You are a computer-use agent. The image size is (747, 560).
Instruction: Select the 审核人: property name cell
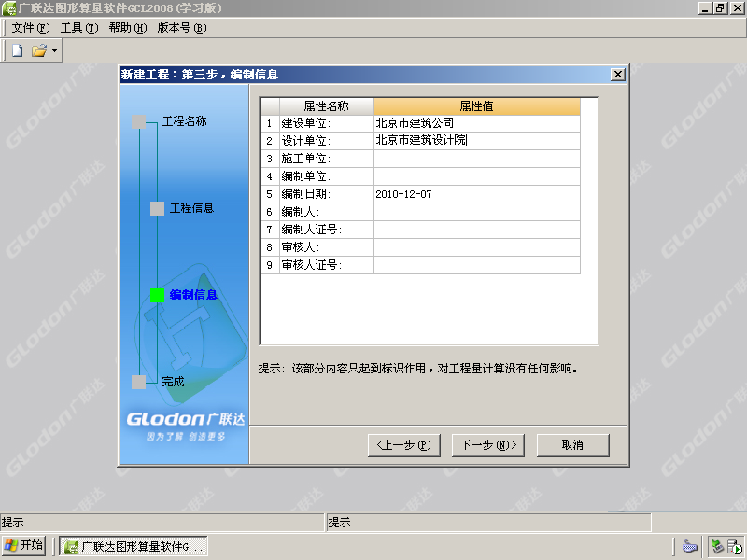(326, 247)
